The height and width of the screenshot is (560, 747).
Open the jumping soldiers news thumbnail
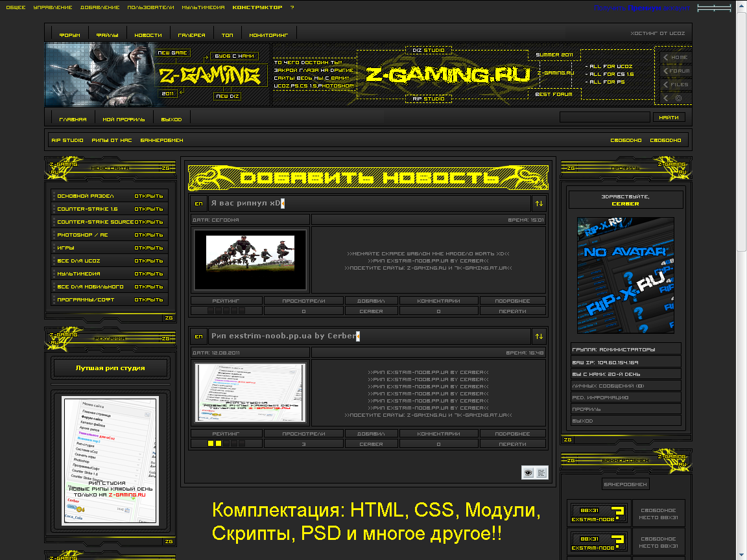[250, 259]
